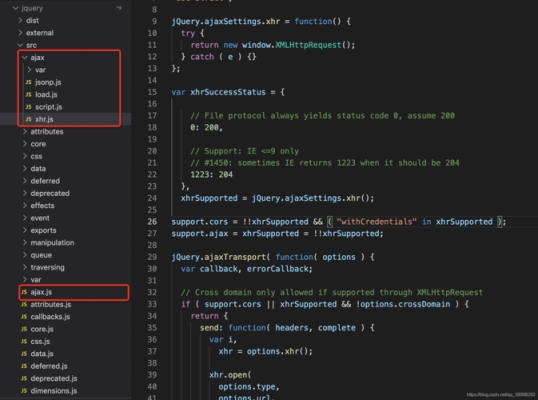Expand the var folder inside ajax

pos(29,70)
